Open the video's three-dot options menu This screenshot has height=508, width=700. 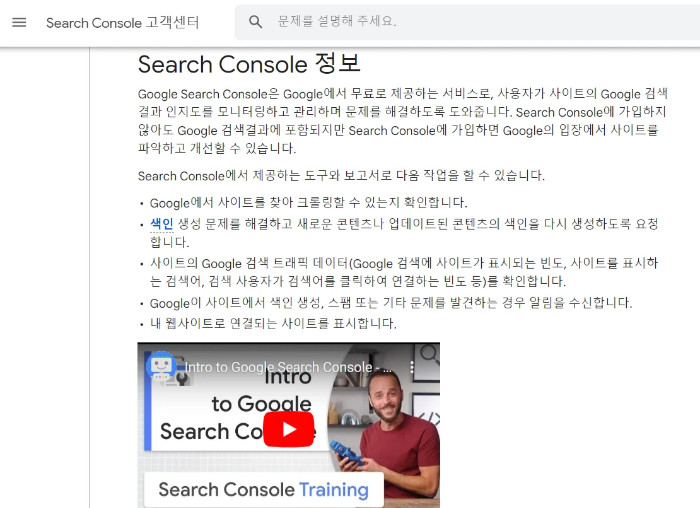click(412, 367)
